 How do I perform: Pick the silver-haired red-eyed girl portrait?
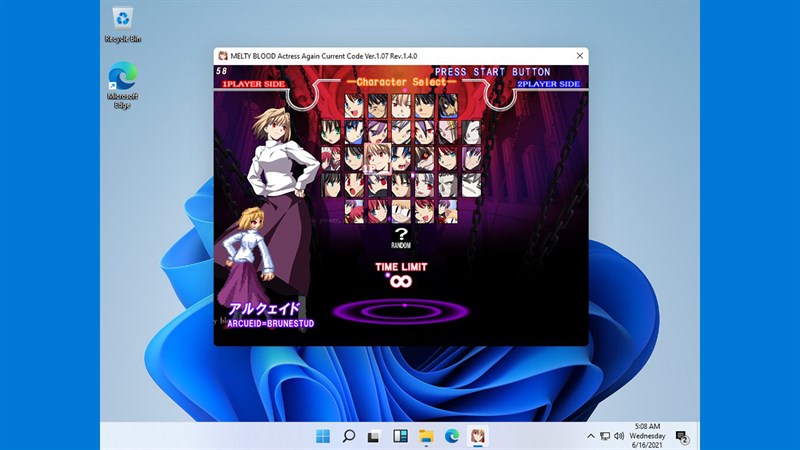pyautogui.click(x=424, y=185)
